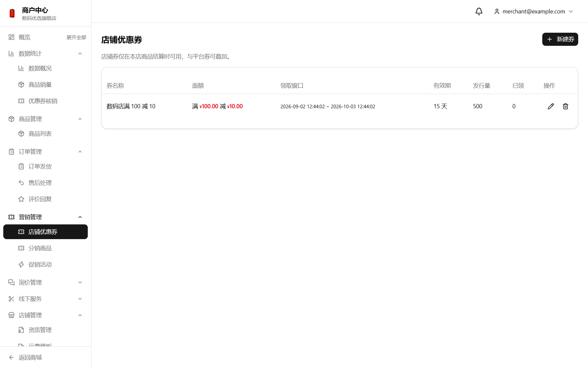Open 优惠券核销 from the sidebar
Image resolution: width=588 pixels, height=368 pixels.
pos(45,101)
